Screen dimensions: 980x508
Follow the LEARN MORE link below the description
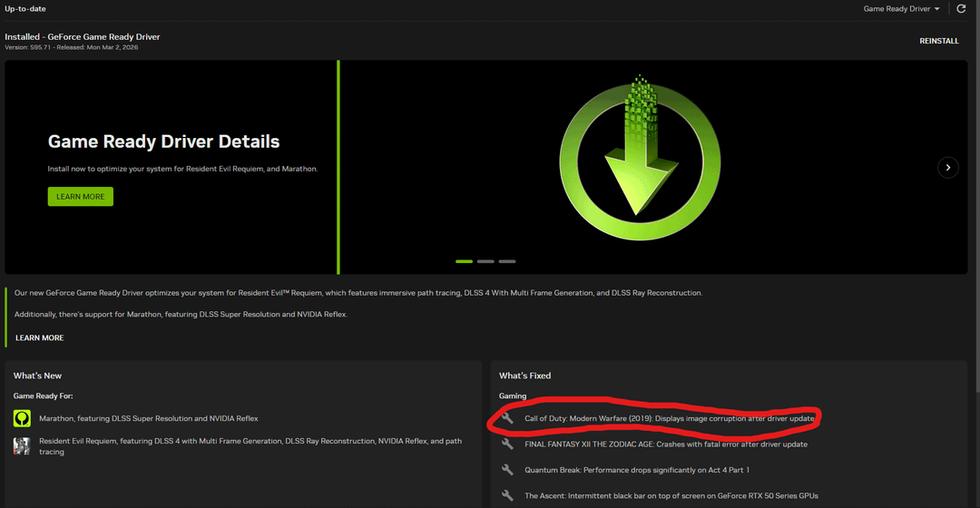tap(40, 338)
